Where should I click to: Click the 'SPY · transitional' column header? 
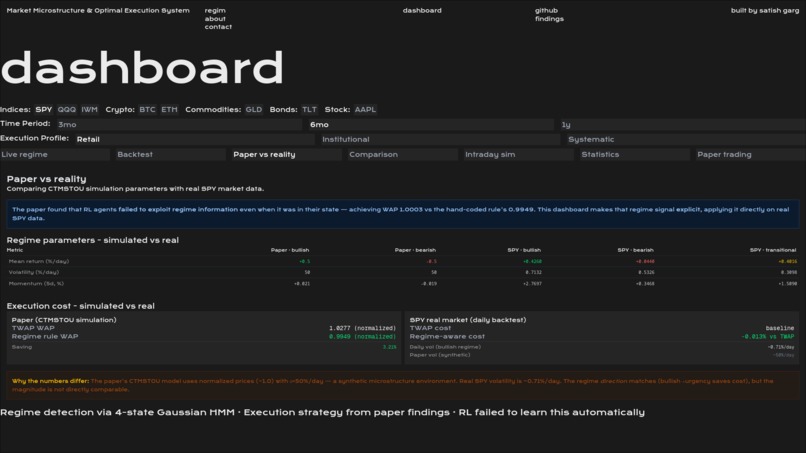pos(773,250)
